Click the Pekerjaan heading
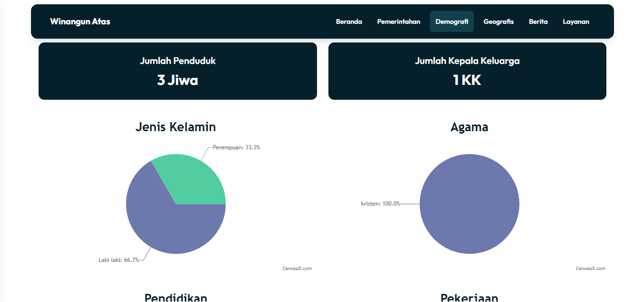Image resolution: width=644 pixels, height=302 pixels. [x=470, y=298]
